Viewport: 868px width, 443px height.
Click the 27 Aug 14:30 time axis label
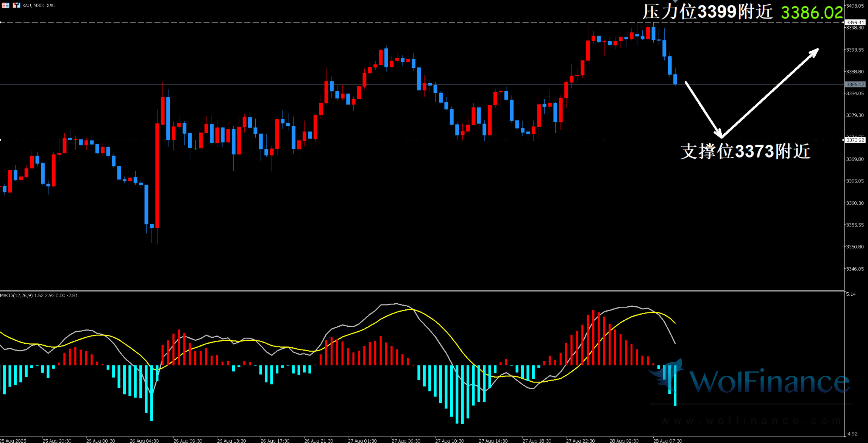pos(493,441)
